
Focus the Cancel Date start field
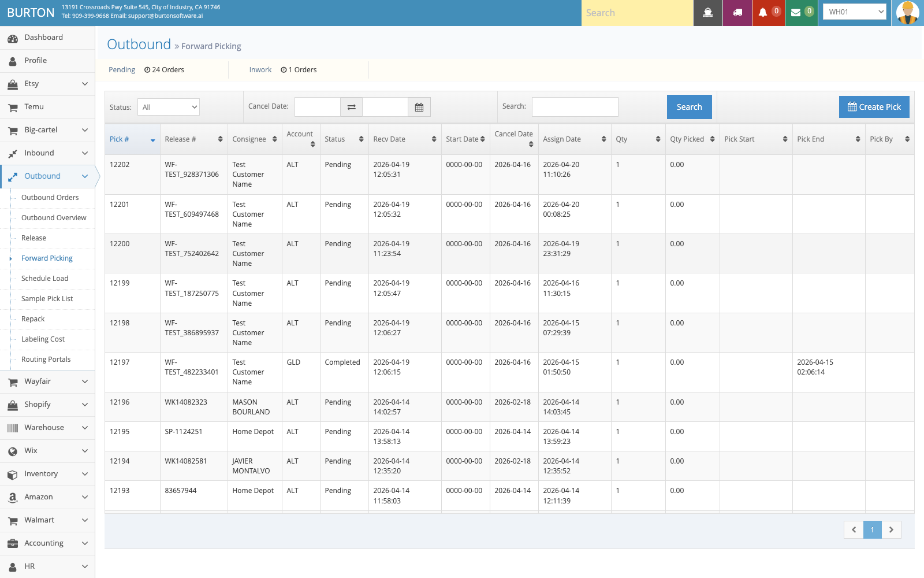point(317,107)
